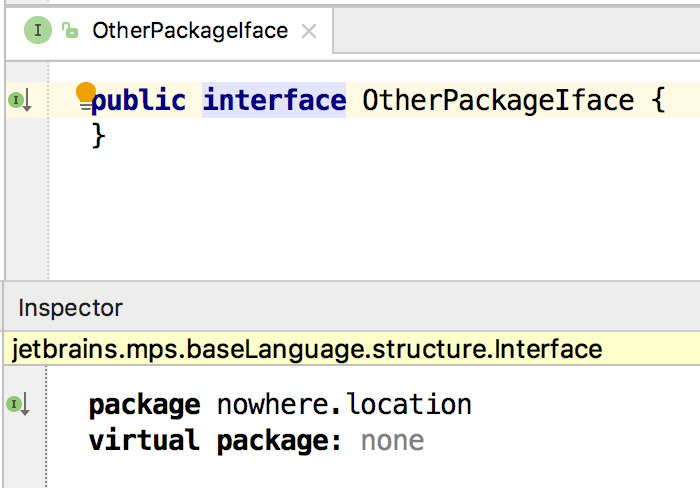This screenshot has height=488, width=700.
Task: Click the green interface icon in the tab
Action: click(x=39, y=31)
